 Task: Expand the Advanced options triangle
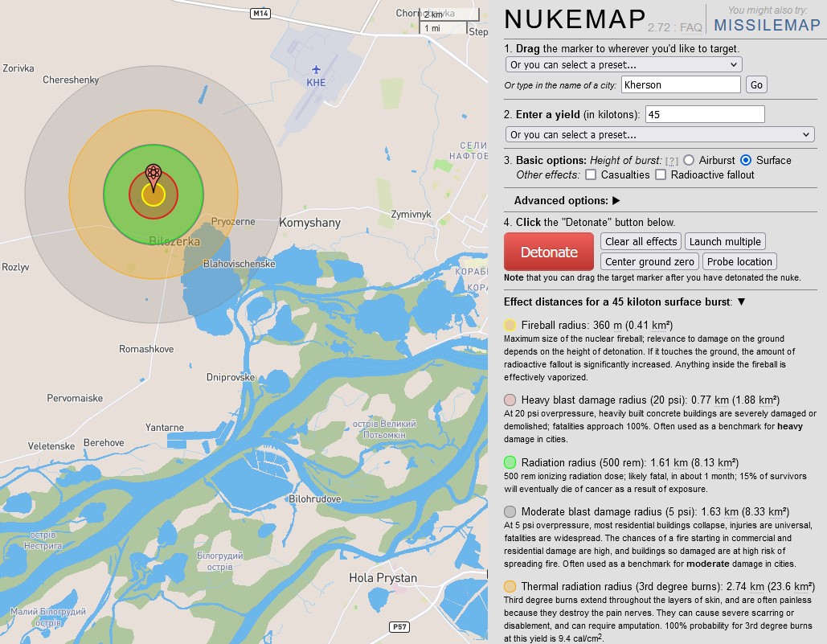(x=616, y=200)
